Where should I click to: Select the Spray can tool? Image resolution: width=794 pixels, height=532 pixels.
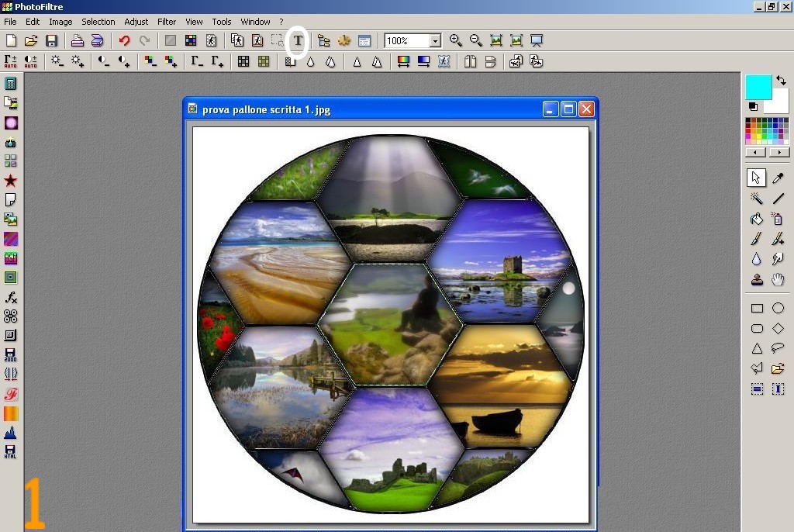tap(778, 219)
